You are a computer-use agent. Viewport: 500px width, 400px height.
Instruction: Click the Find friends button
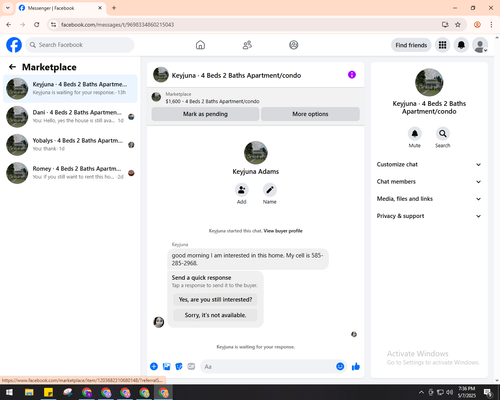(411, 45)
